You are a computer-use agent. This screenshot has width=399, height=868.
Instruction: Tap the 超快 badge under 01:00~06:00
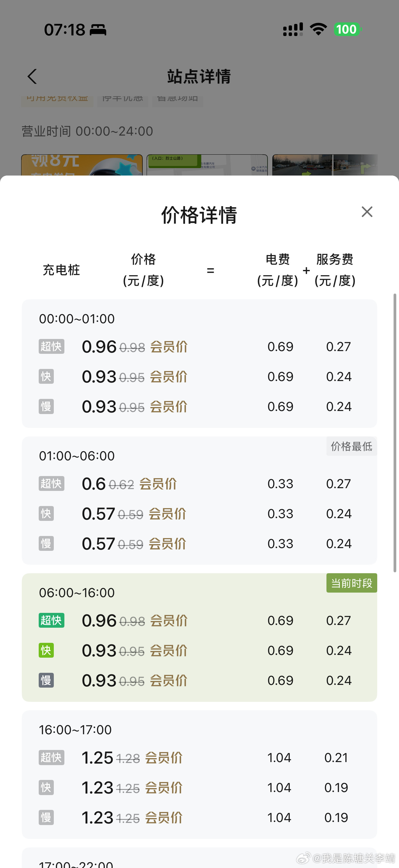tap(51, 484)
